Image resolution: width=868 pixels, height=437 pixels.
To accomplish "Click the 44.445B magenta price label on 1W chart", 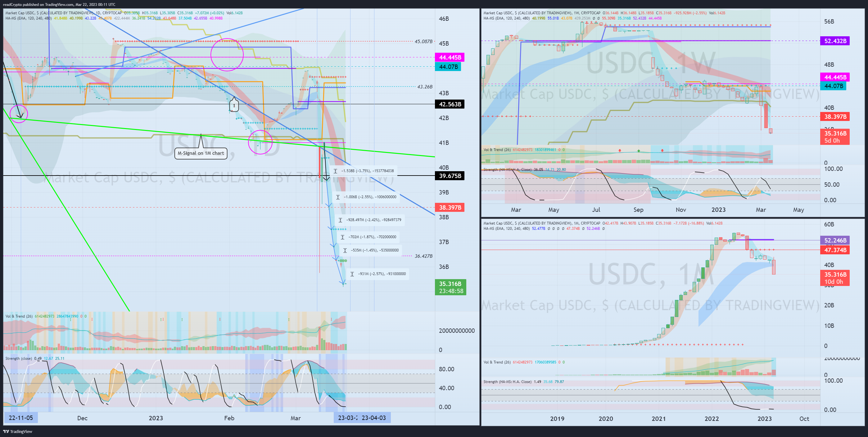I will point(835,77).
